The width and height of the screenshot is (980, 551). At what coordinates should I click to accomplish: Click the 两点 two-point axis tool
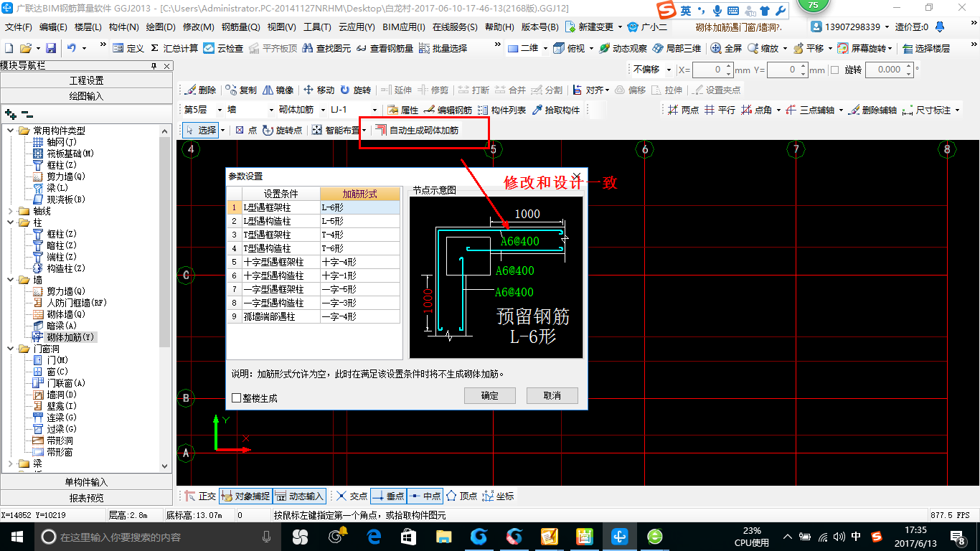click(x=683, y=110)
